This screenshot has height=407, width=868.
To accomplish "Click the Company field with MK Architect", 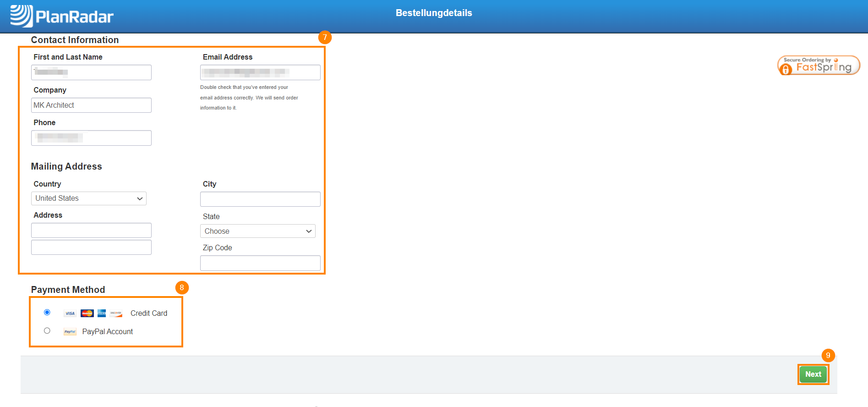I will coord(91,105).
